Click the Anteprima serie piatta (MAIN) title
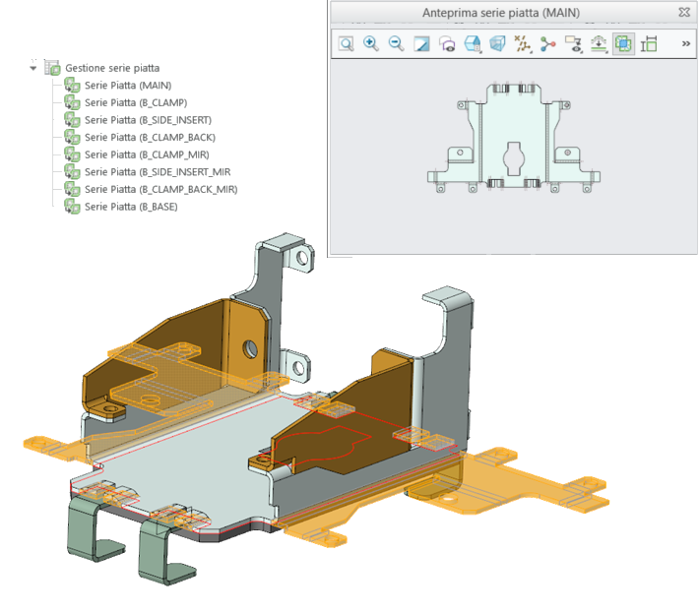700x614 pixels. (x=501, y=13)
